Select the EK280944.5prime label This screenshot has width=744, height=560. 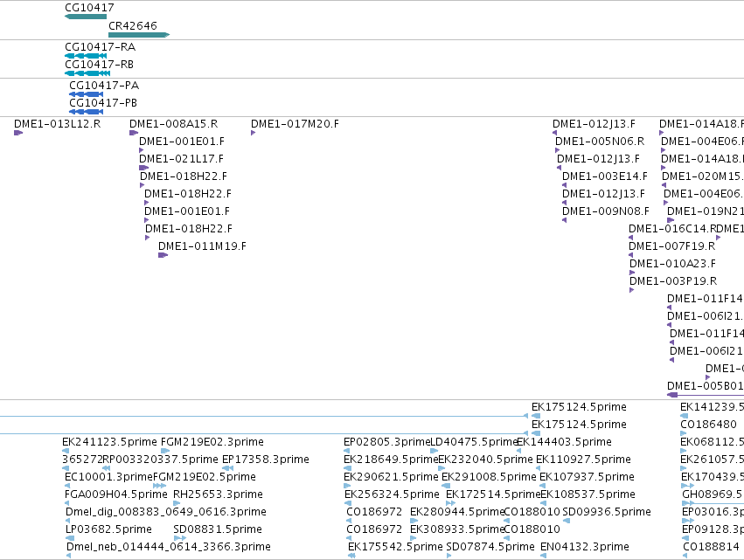point(457,512)
